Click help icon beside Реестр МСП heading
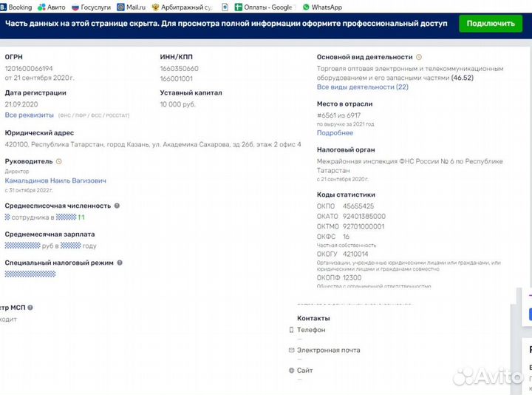 tap(30, 307)
